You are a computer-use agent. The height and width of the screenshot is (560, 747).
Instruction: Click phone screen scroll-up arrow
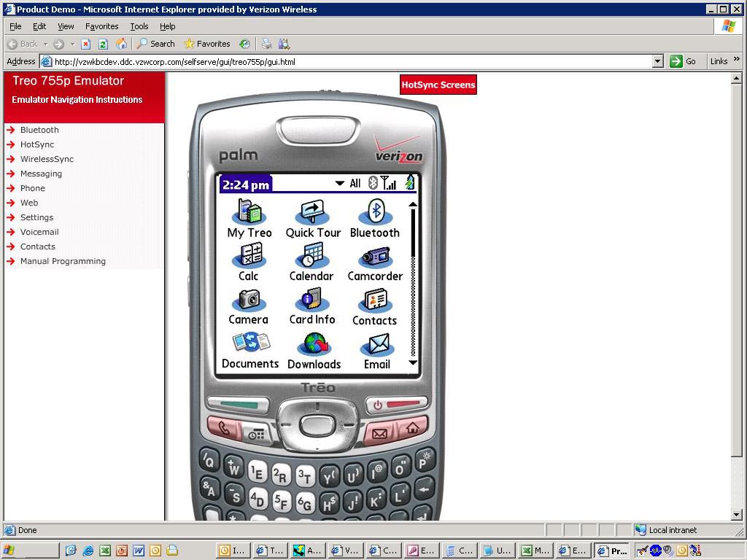(413, 204)
